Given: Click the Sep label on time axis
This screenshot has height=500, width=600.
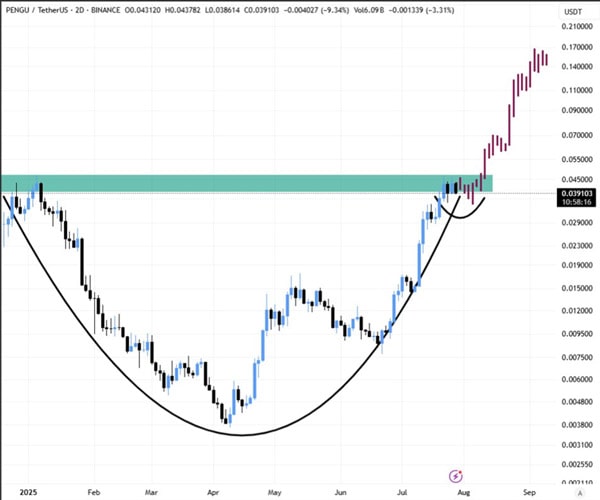Looking at the screenshot, I should pos(529,492).
